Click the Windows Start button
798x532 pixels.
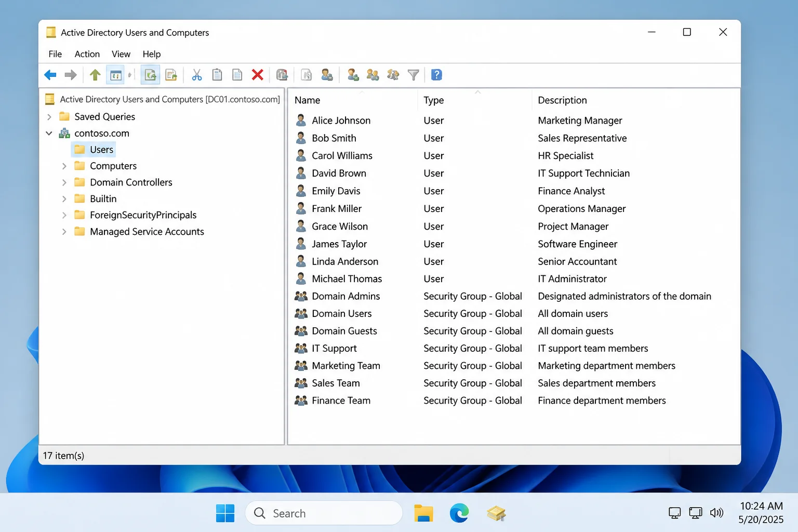coord(225,513)
